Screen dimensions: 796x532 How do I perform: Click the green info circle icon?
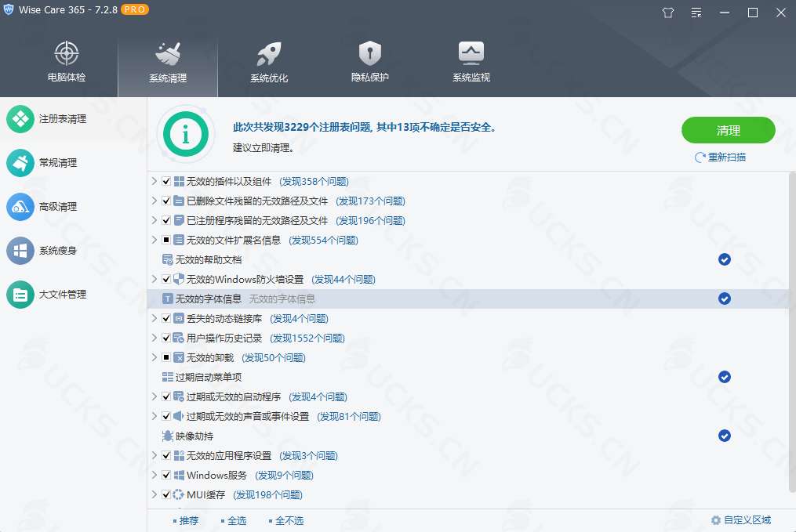(x=186, y=134)
